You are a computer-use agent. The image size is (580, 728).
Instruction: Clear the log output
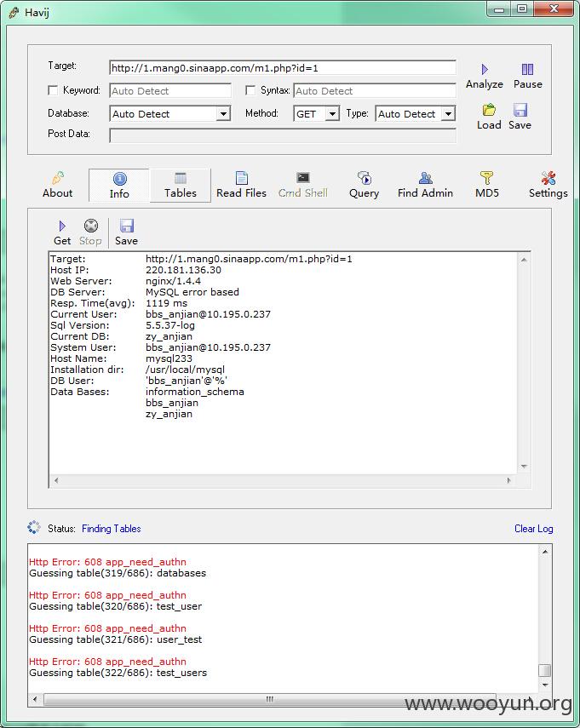coord(533,529)
